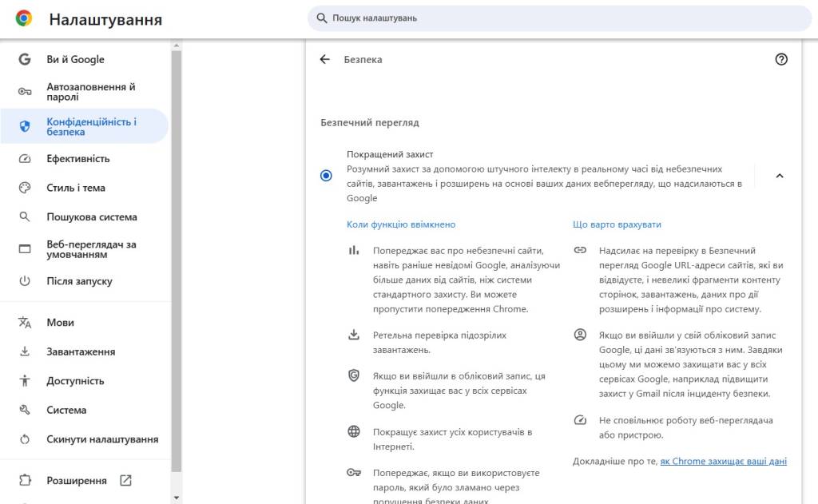818x504 pixels.
Task: Collapse the Покращений захист details chevron
Action: point(780,176)
